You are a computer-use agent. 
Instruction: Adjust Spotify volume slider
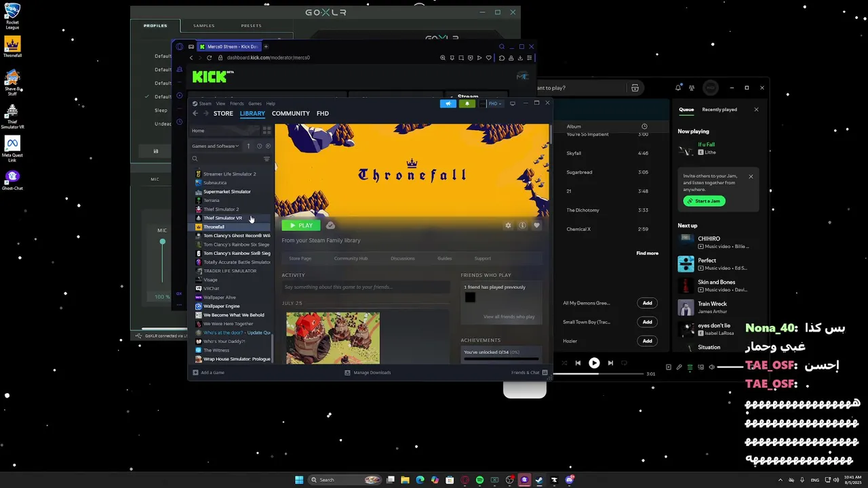731,367
